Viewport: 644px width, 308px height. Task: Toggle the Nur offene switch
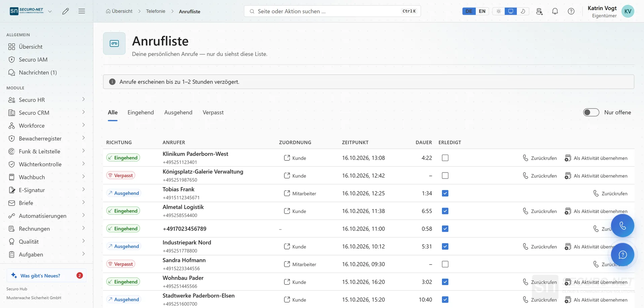click(x=591, y=112)
